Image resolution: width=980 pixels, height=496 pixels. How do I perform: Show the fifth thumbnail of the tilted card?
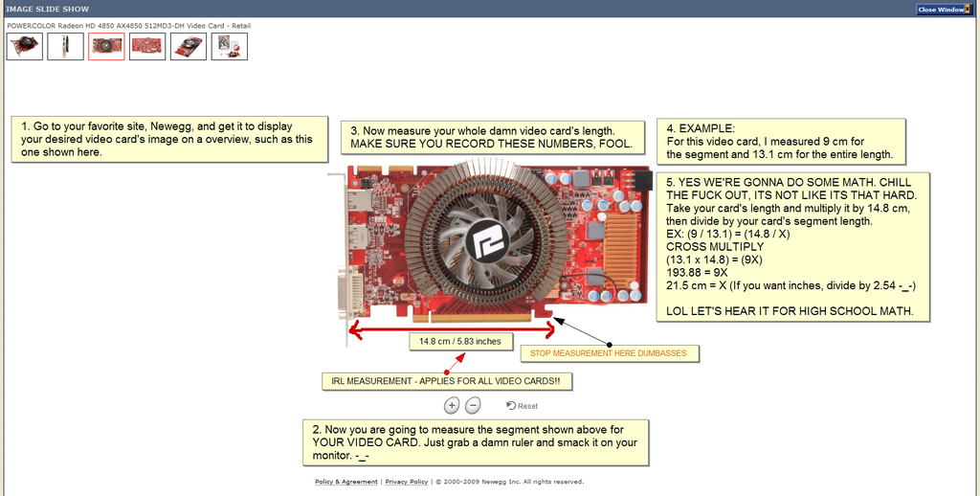tap(189, 46)
